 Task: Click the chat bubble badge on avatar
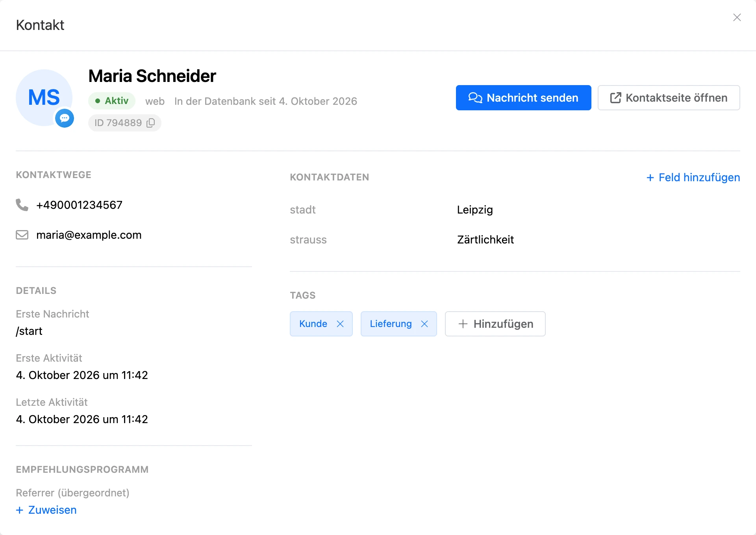point(65,118)
